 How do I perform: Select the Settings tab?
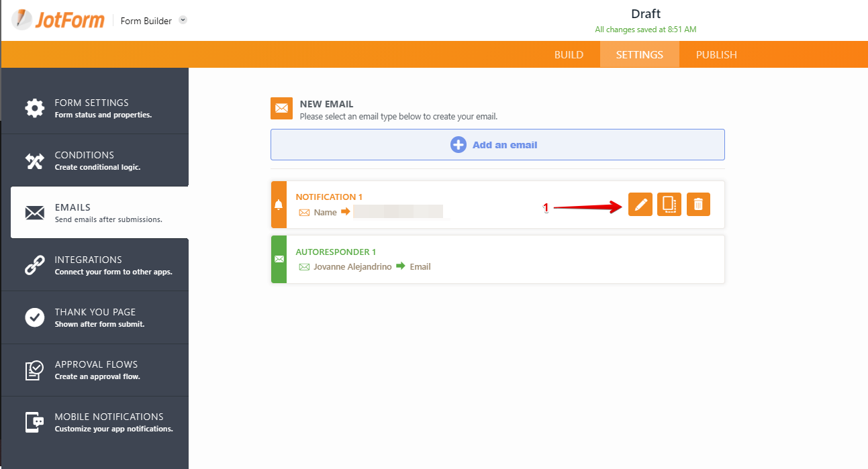coord(639,55)
